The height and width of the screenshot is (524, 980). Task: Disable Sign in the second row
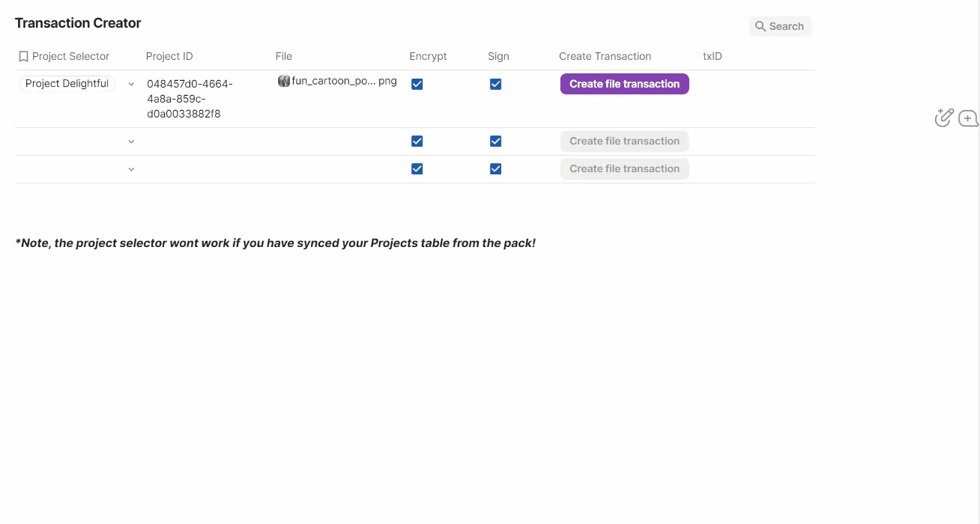tap(495, 141)
